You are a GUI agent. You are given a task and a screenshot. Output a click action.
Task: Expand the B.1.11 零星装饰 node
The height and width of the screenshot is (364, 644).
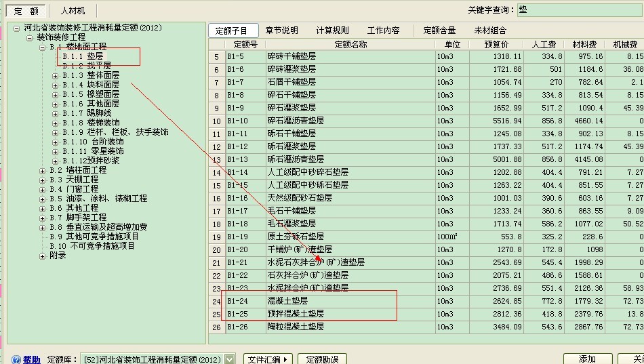55,152
